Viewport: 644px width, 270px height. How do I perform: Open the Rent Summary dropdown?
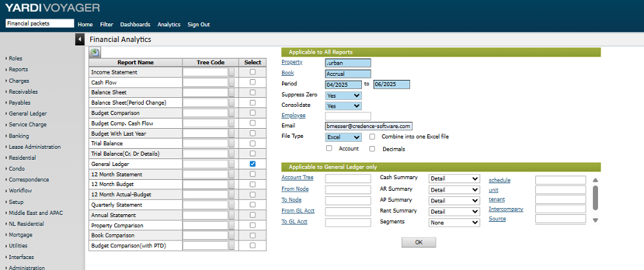pyautogui.click(x=454, y=211)
